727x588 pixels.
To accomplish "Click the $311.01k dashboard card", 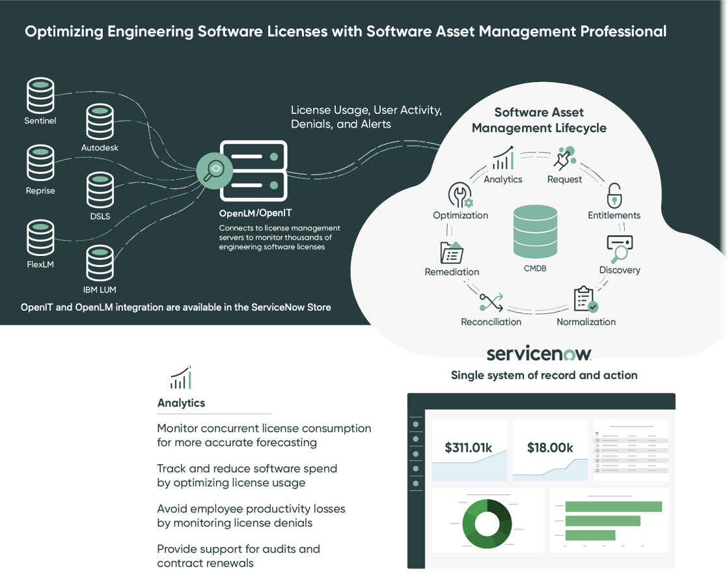I will point(469,450).
